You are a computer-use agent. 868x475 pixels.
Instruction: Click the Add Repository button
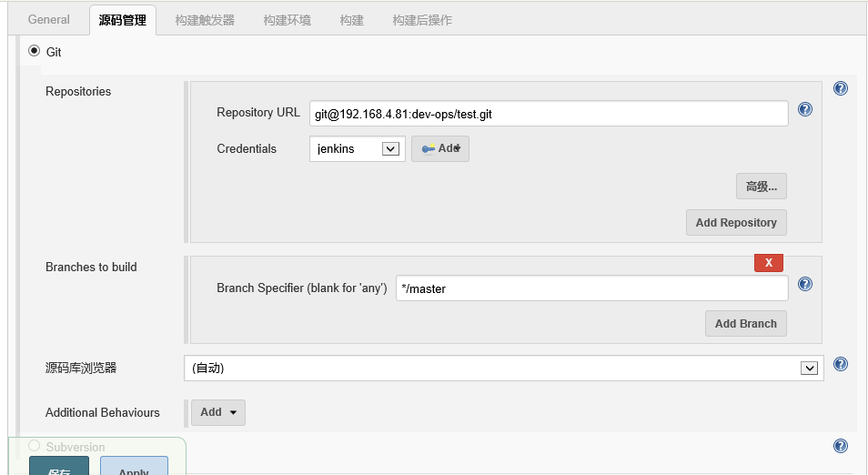pos(736,223)
